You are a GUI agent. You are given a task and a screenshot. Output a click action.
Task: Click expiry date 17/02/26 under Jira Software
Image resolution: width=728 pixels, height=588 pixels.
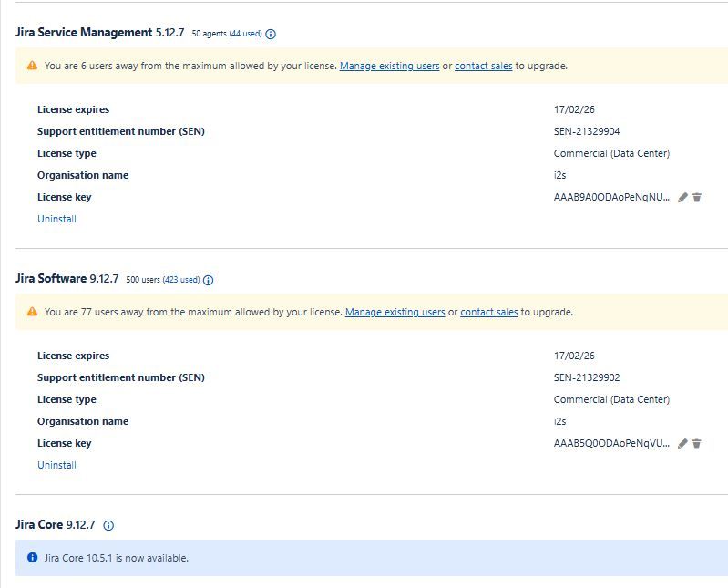click(x=574, y=356)
